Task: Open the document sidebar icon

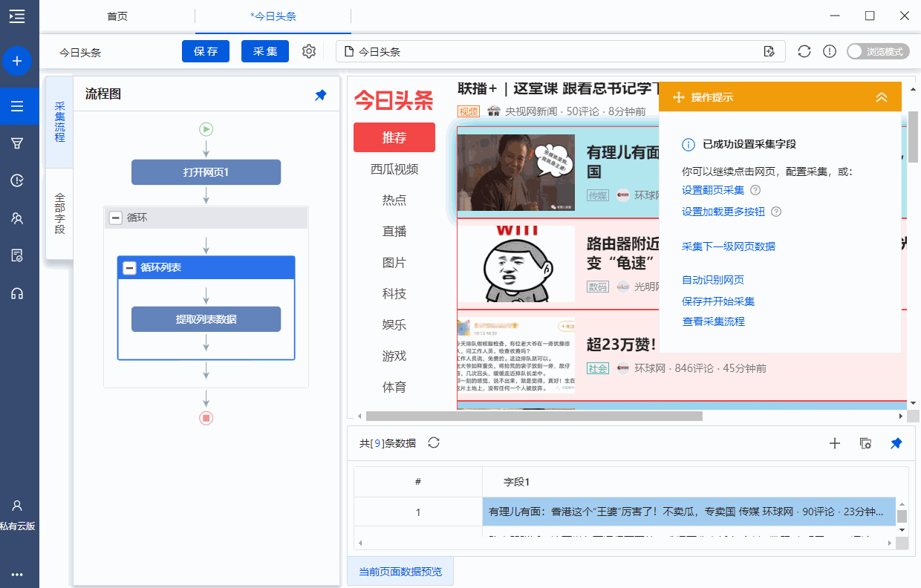Action: tap(17, 255)
